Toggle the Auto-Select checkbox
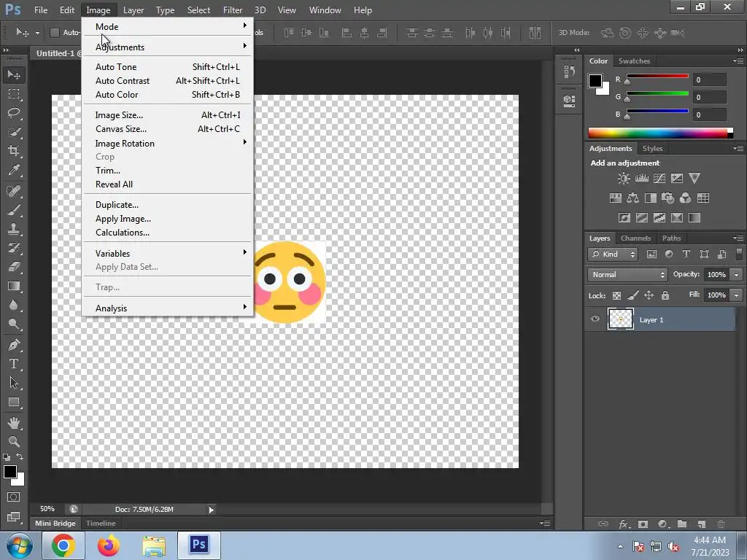Screen dimensions: 747x560 54,32
